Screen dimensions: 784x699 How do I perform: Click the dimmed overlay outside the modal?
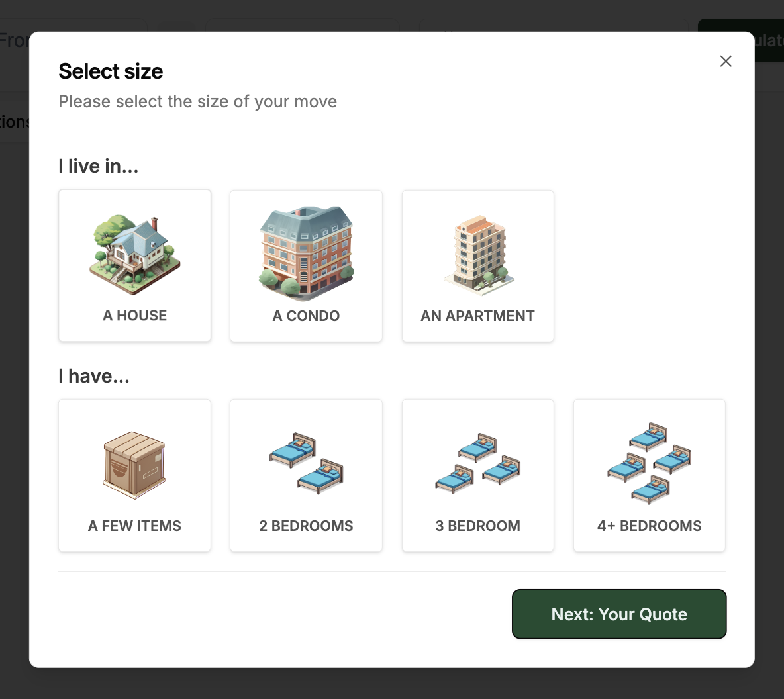(13, 397)
